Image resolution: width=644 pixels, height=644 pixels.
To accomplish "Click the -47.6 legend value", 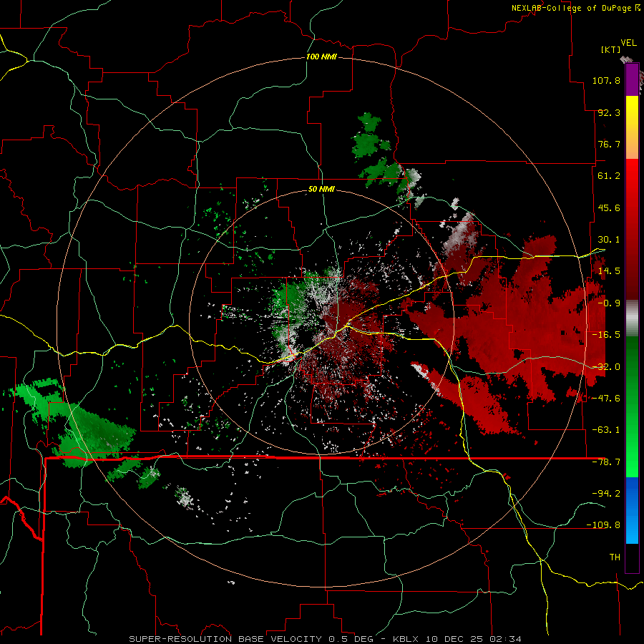I will (x=606, y=399).
